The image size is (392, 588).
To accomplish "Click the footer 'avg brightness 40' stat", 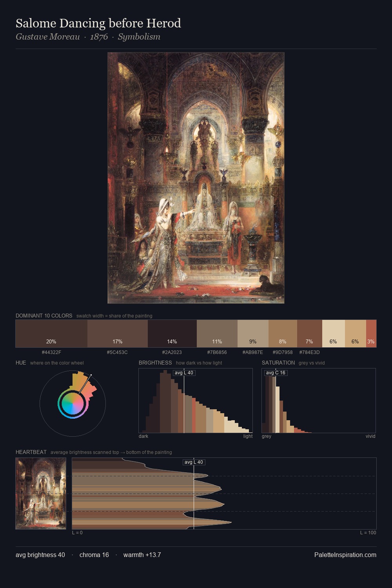I will pyautogui.click(x=40, y=555).
